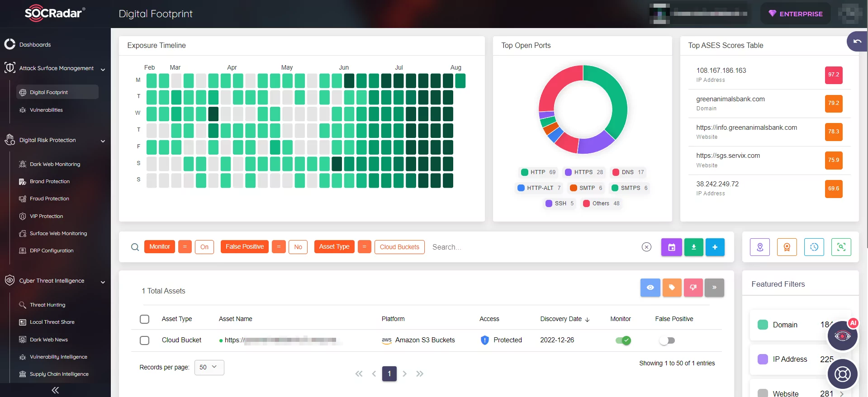The image size is (868, 397).
Task: Click the blue plus add button
Action: click(x=715, y=247)
